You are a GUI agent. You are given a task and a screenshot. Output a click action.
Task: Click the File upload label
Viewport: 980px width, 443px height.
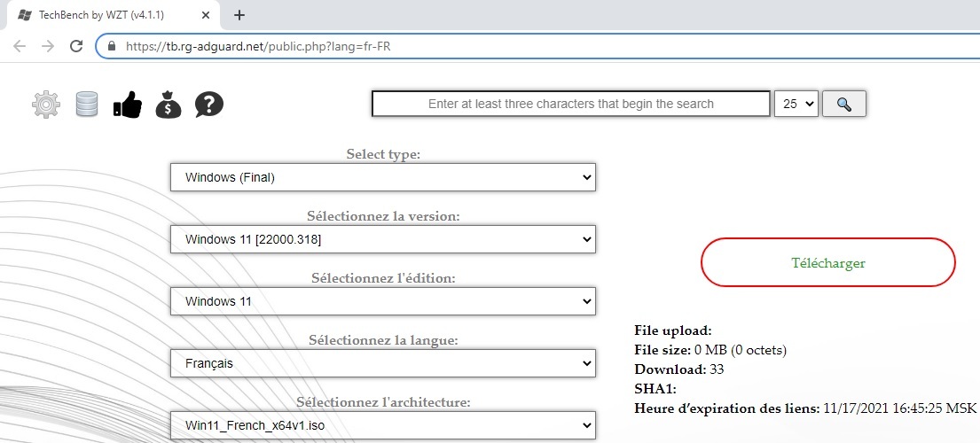point(673,330)
